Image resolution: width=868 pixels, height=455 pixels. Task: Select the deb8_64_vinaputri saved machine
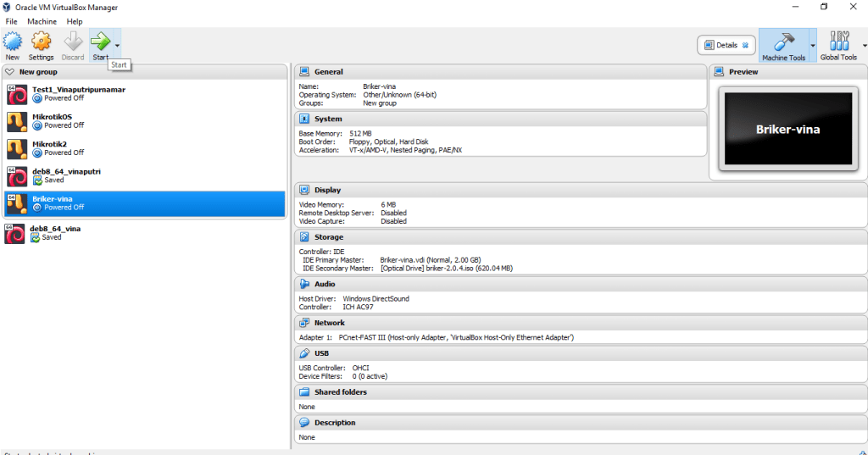tap(66, 175)
